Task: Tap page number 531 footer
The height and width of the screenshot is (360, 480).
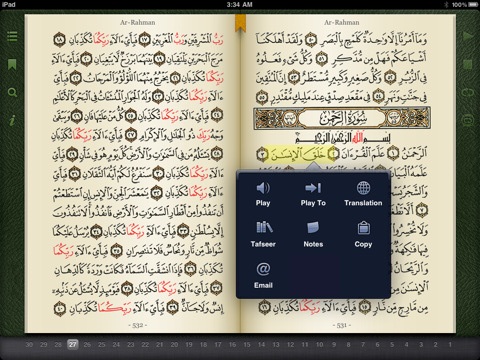Action: 342,325
